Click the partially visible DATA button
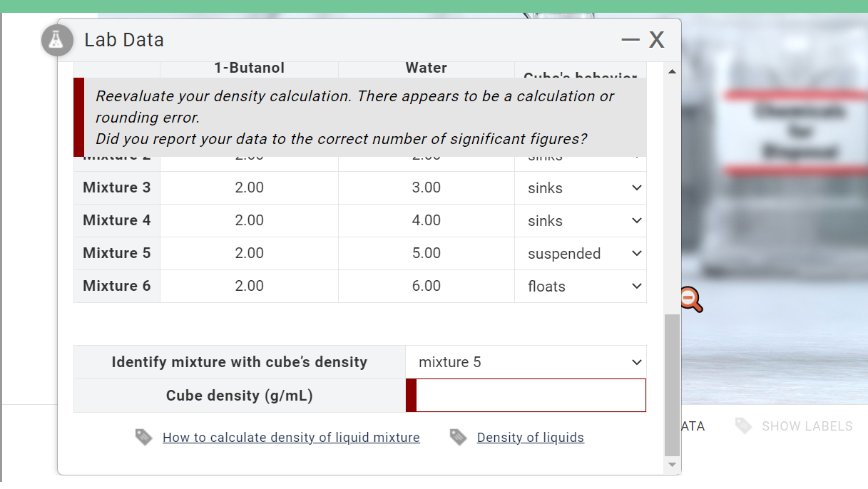This screenshot has height=489, width=868. click(693, 426)
